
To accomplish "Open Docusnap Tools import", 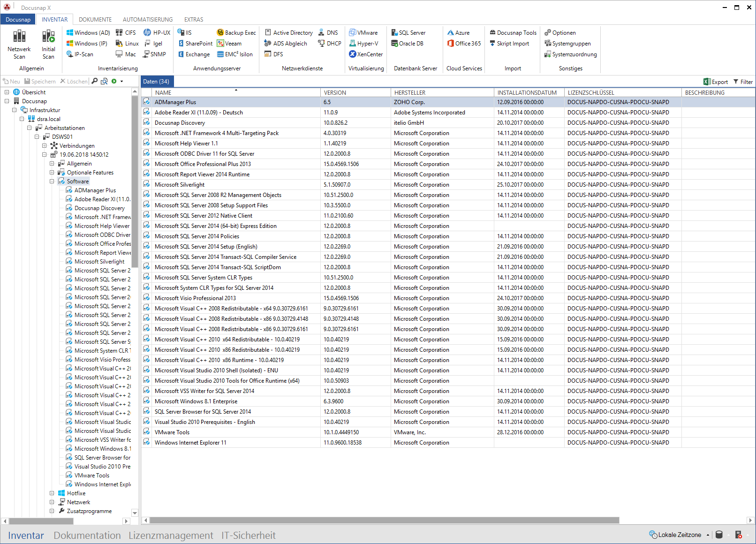I will (513, 33).
